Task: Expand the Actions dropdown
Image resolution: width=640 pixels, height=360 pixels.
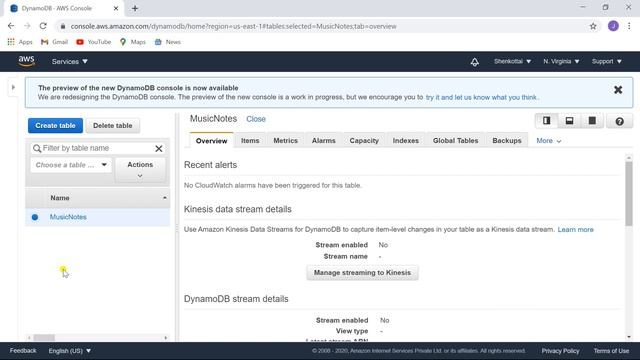Action: [140, 169]
